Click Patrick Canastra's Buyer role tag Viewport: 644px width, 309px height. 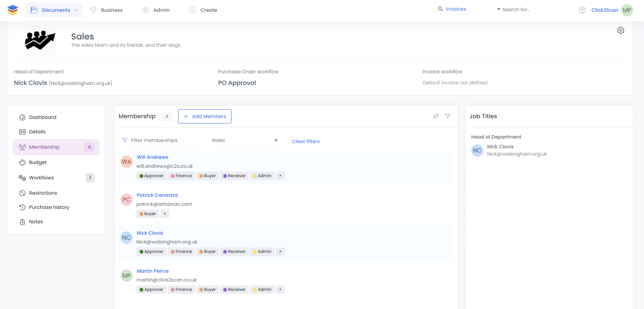(148, 214)
